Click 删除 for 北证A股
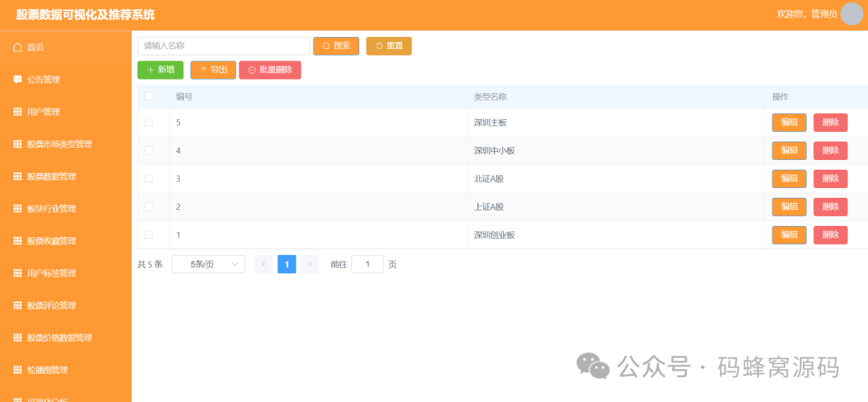This screenshot has height=402, width=868. pos(830,178)
